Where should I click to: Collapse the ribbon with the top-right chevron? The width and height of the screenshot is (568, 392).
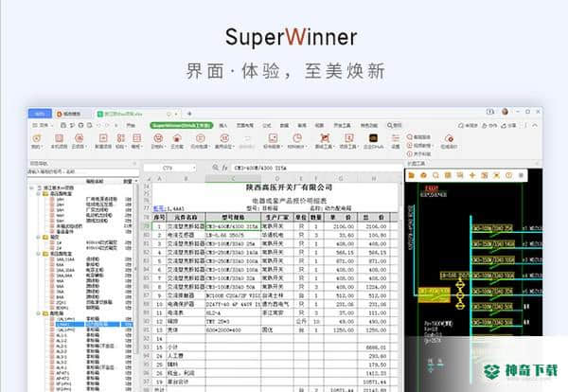point(535,125)
